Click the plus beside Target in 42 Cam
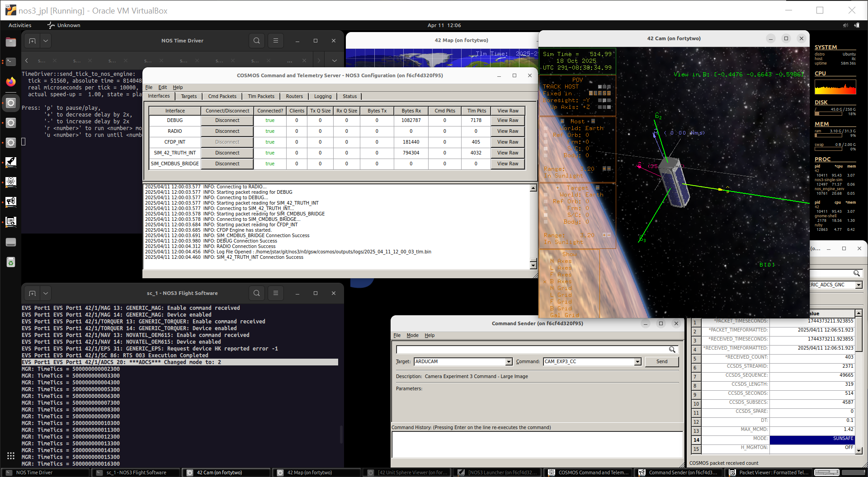 (x=558, y=187)
